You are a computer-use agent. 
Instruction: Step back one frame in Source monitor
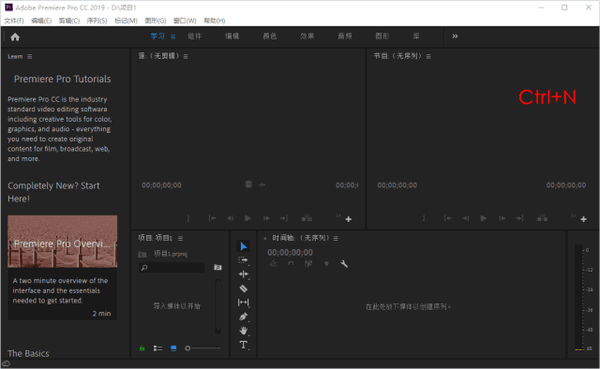point(230,218)
